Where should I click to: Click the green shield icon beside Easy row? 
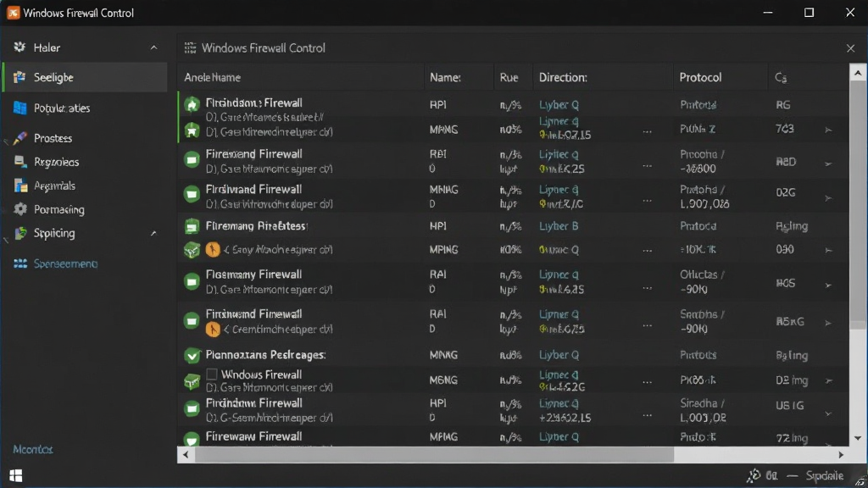coord(192,250)
